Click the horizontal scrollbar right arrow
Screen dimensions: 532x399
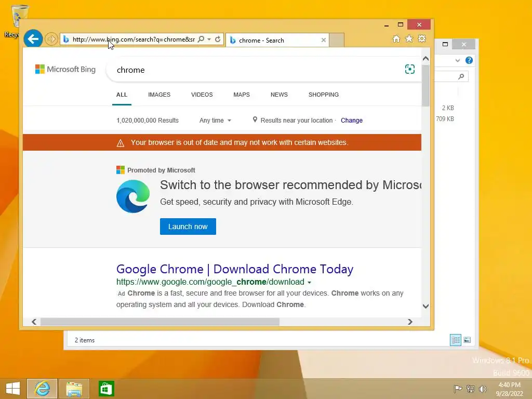tap(410, 322)
